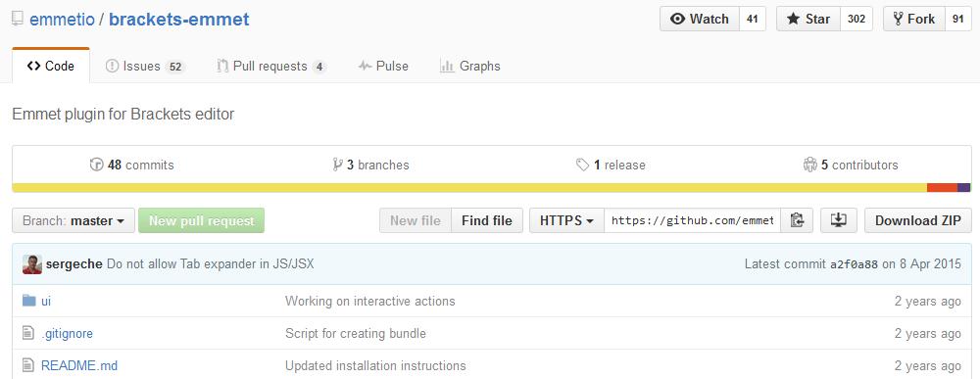Image resolution: width=980 pixels, height=379 pixels.
Task: Open the emmetio owner link
Action: pyautogui.click(x=62, y=20)
